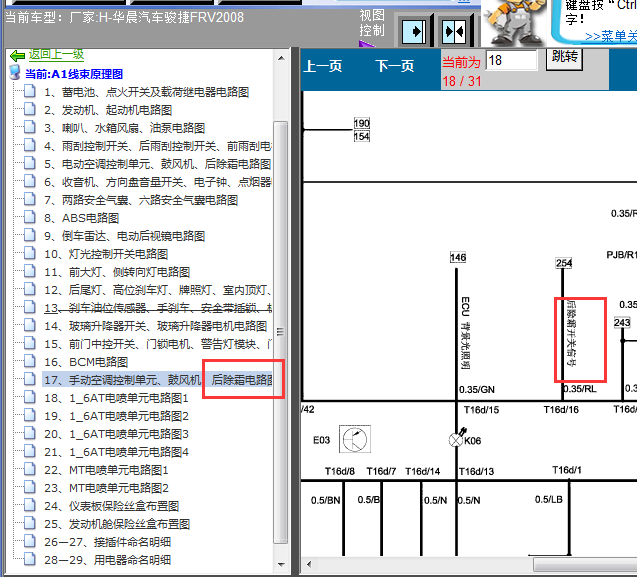Viewport: 637px width, 577px height.
Task: Click the page number input showing 18
Action: (x=511, y=60)
